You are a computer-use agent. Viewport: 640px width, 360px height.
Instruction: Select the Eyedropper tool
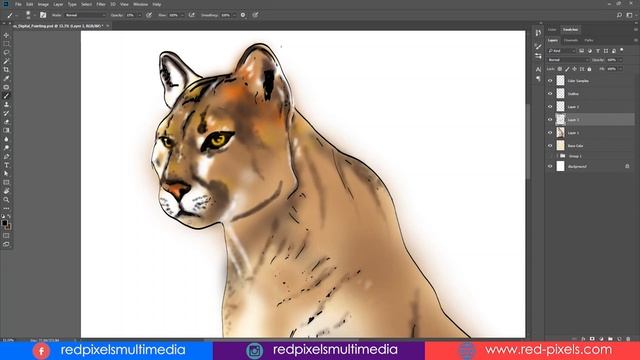click(x=6, y=78)
